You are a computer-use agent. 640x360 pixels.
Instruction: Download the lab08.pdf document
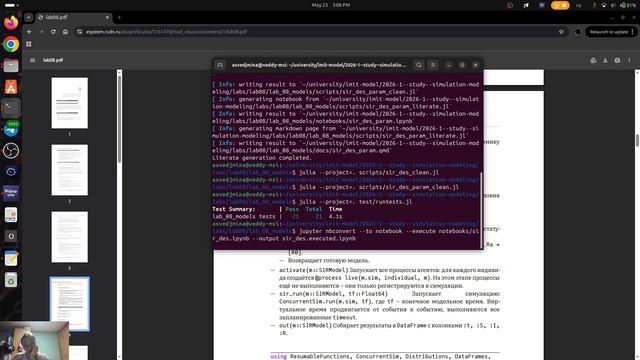(x=605, y=60)
